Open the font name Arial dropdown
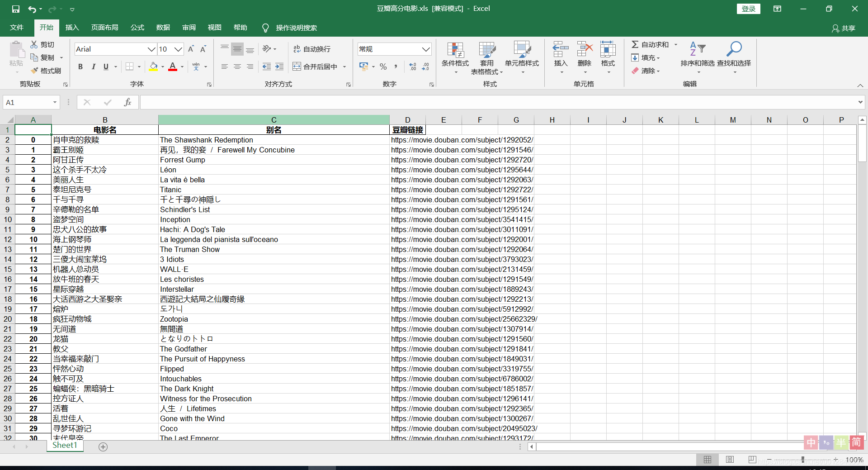This screenshot has height=470, width=868. click(x=151, y=49)
